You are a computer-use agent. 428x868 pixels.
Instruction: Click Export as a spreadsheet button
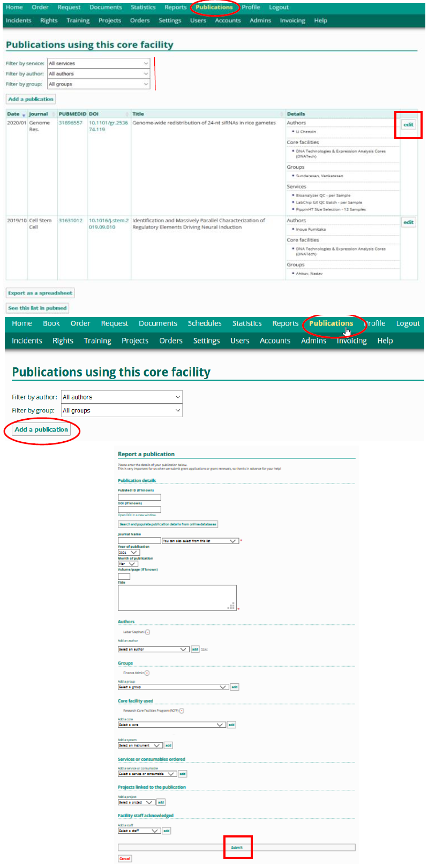[40, 293]
